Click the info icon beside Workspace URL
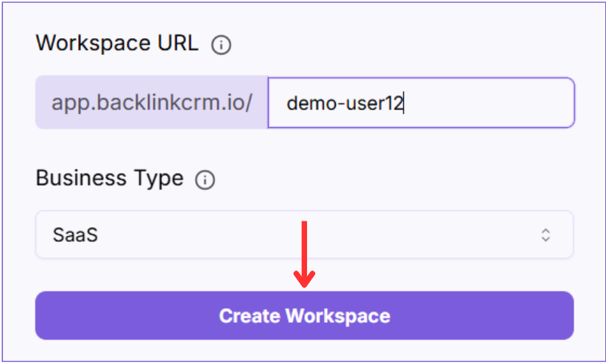This screenshot has width=606, height=364. pyautogui.click(x=221, y=45)
